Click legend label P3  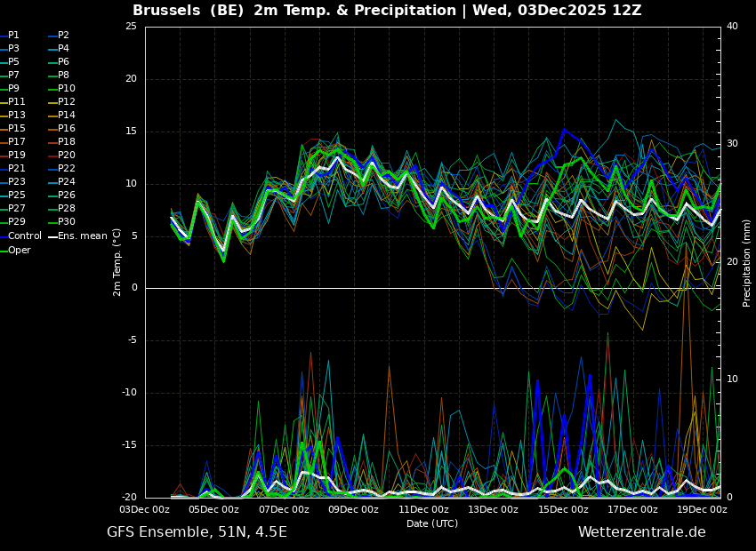[x=10, y=49]
